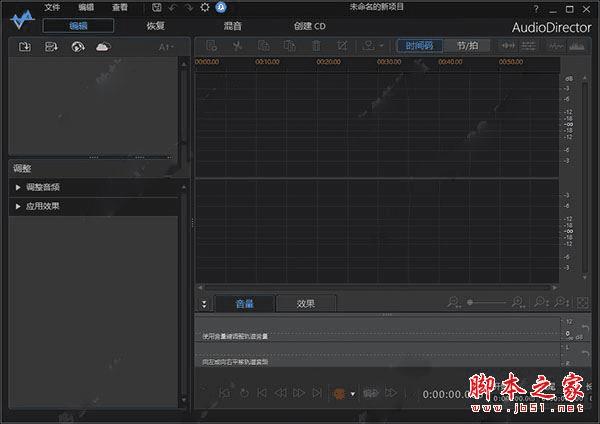Image resolution: width=600 pixels, height=424 pixels.
Task: Click the copy icon in edit toolbar
Action: click(x=264, y=46)
